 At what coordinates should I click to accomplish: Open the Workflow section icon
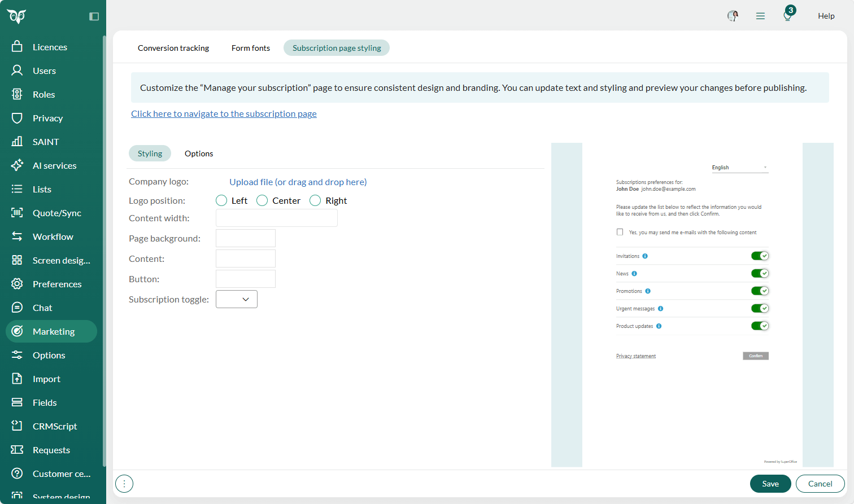tap(16, 236)
